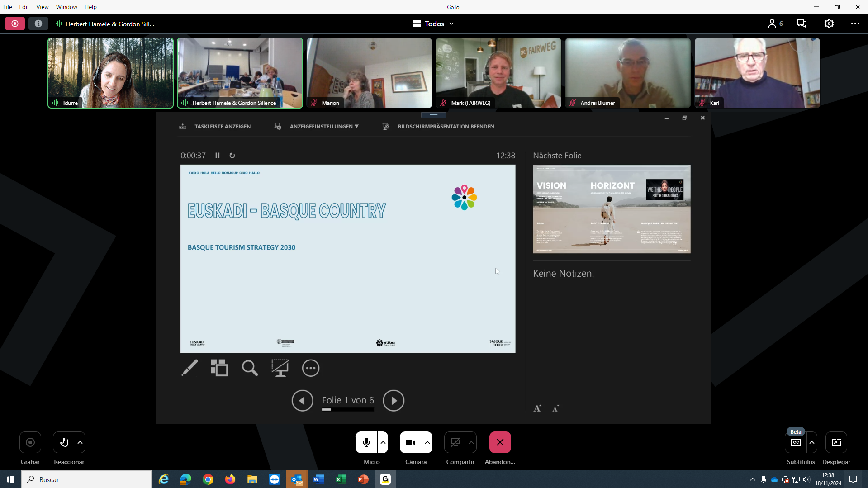Open more slideshow options ellipsis

[311, 368]
